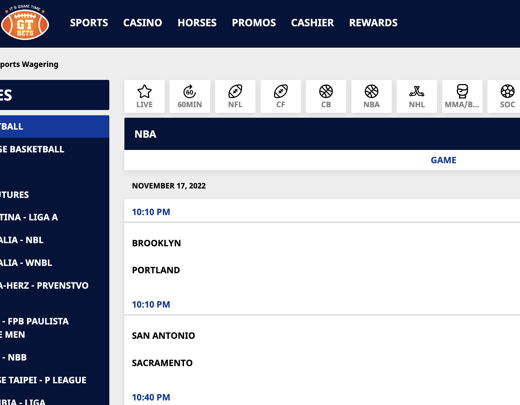The width and height of the screenshot is (520, 405).
Task: Click the SACRAMENTO team name
Action: pos(162,363)
